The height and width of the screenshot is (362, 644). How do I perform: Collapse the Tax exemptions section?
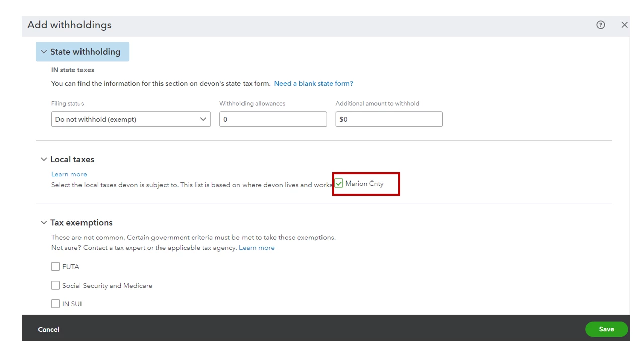[44, 222]
